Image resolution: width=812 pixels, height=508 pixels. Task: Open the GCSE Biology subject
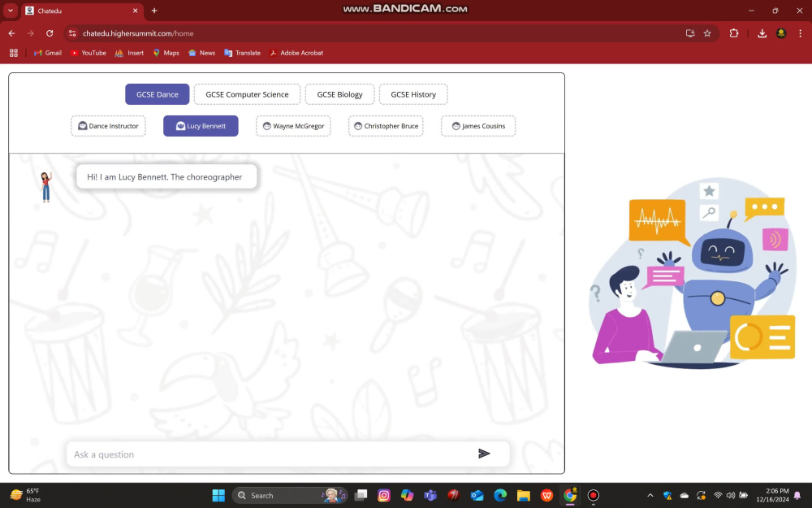pos(339,94)
